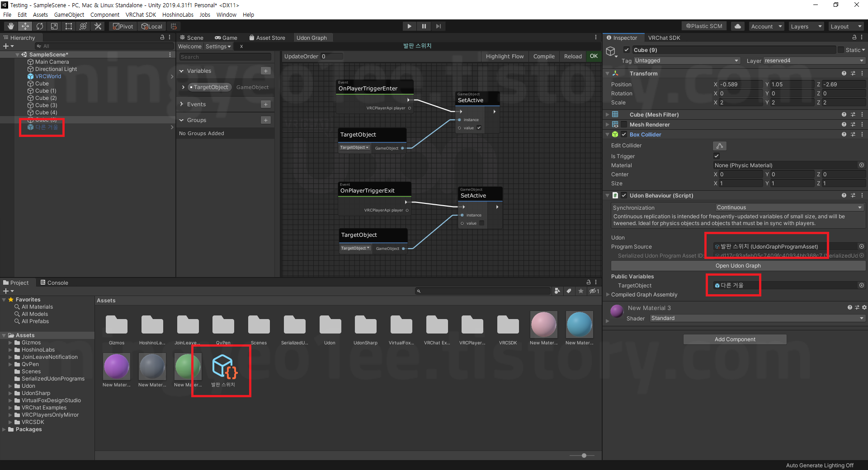Screen dimensions: 868x470
Task: Add a new group with plus
Action: pos(266,120)
